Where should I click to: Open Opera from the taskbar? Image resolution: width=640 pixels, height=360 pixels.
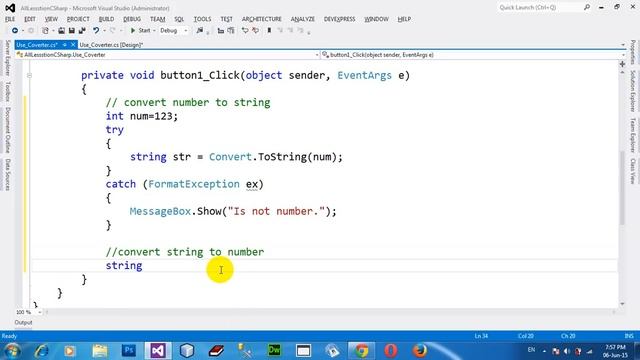click(391, 351)
